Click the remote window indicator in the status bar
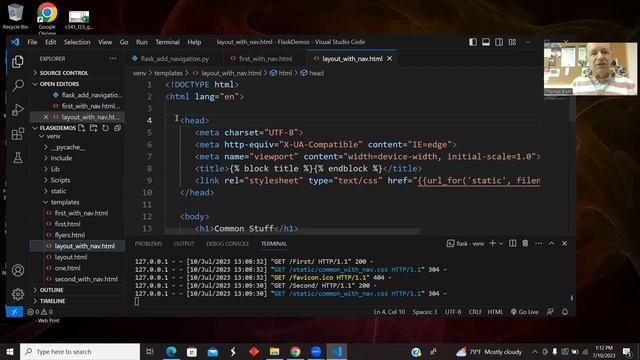This screenshot has width=640, height=360. tap(14, 312)
